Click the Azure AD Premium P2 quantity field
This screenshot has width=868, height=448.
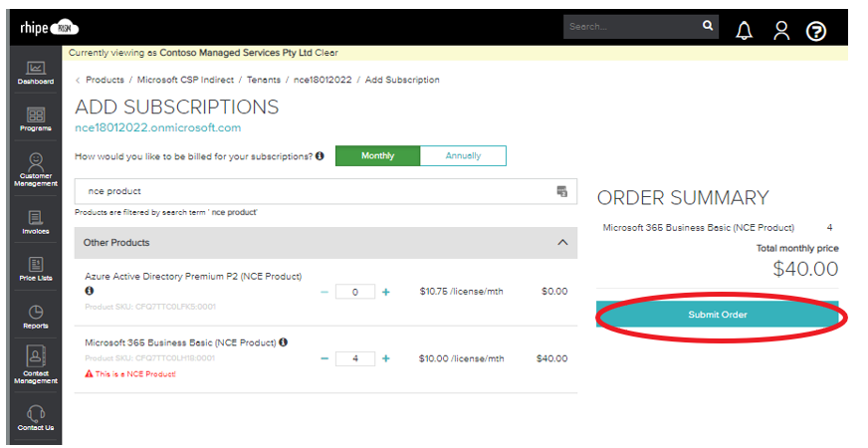[354, 292]
